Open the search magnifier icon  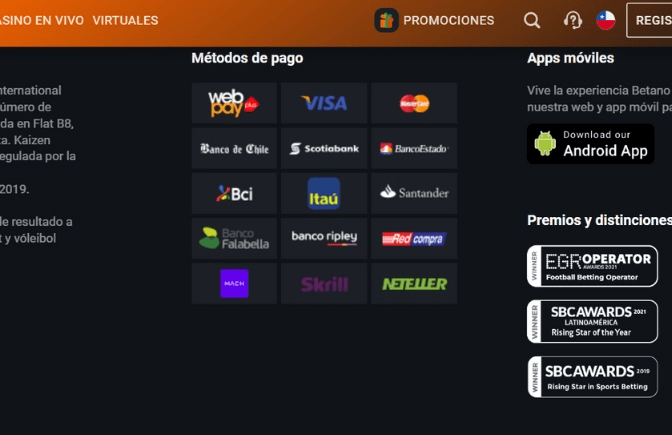(x=532, y=20)
